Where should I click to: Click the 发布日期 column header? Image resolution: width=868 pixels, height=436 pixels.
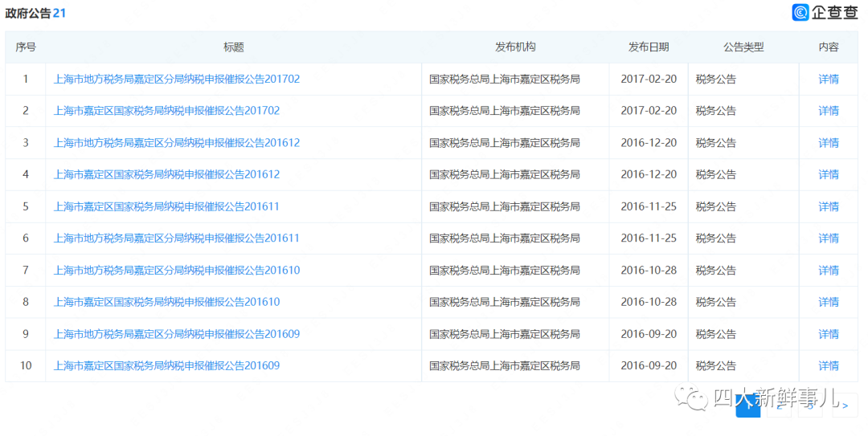(x=649, y=47)
